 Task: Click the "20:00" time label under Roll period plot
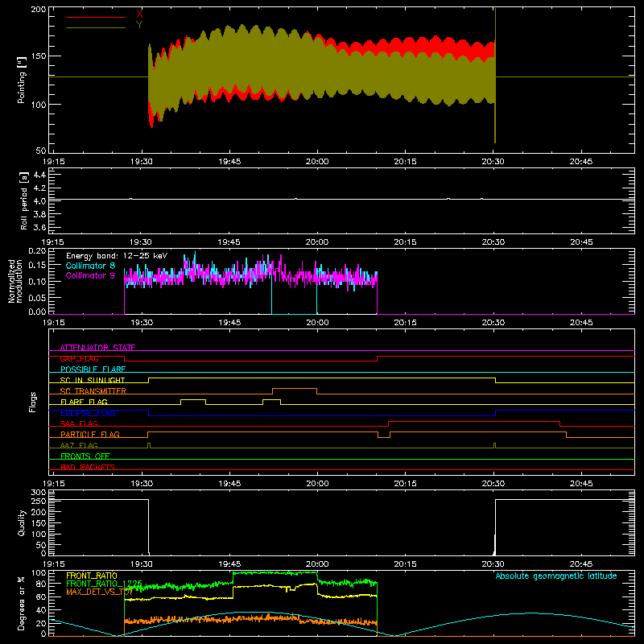(x=317, y=242)
